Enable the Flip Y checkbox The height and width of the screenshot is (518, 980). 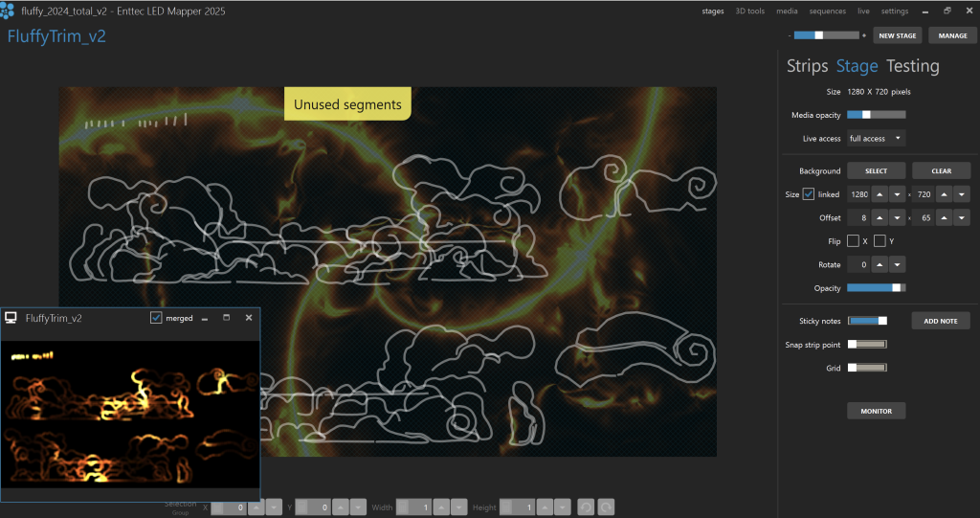[x=880, y=241]
